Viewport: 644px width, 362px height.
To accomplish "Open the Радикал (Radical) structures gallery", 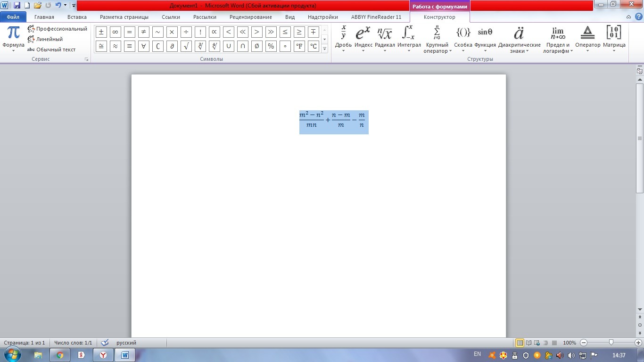I will [x=385, y=39].
